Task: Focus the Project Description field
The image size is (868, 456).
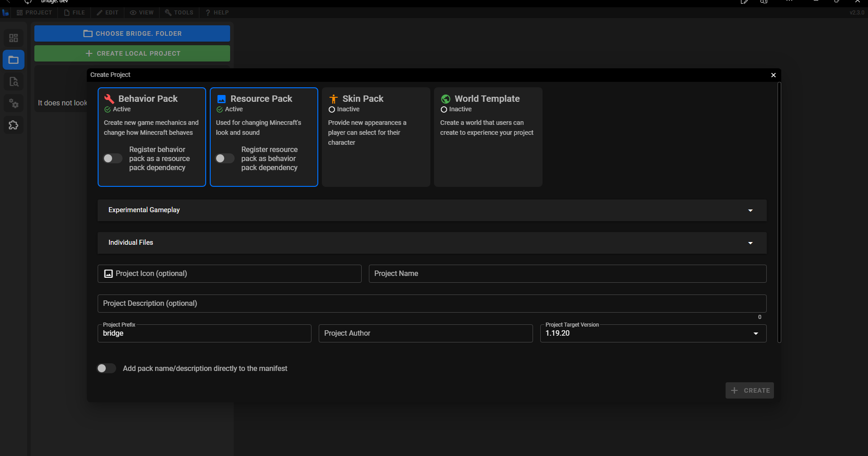Action: (432, 304)
